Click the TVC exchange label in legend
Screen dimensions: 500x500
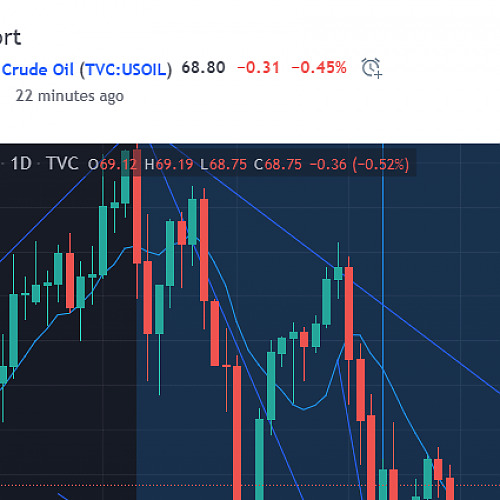click(x=62, y=164)
